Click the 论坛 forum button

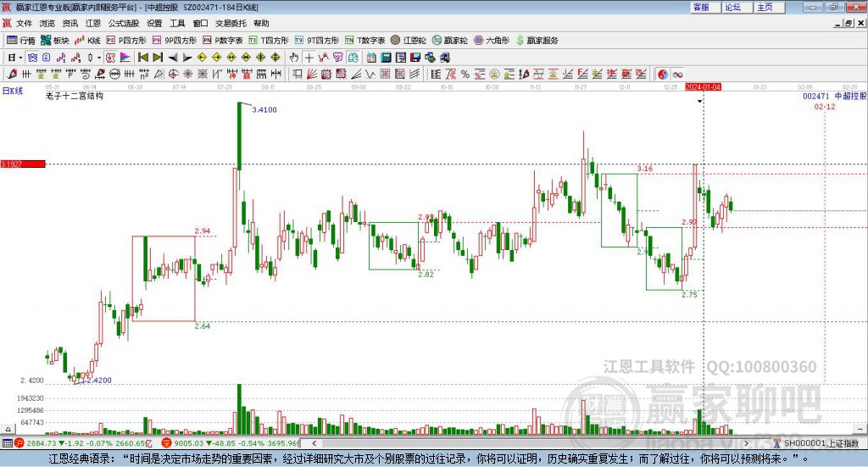pyautogui.click(x=733, y=7)
